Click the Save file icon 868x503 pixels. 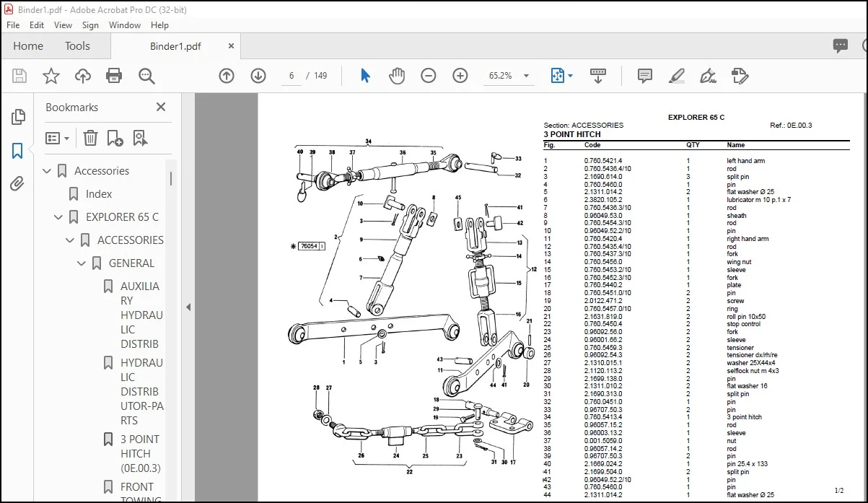pyautogui.click(x=19, y=76)
